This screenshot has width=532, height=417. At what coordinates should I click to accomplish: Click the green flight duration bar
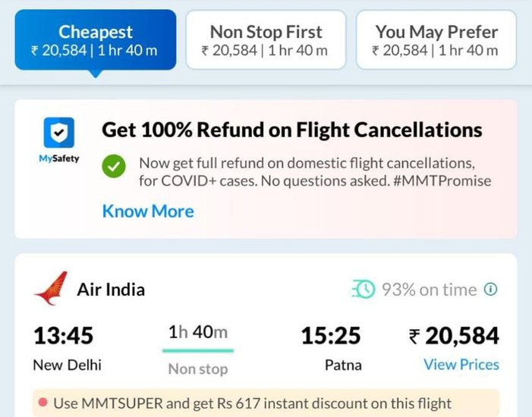[198, 350]
